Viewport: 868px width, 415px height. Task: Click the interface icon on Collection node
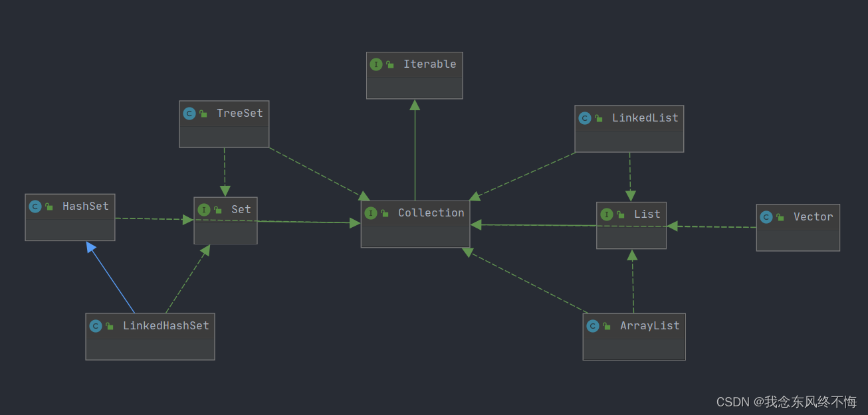click(x=372, y=213)
